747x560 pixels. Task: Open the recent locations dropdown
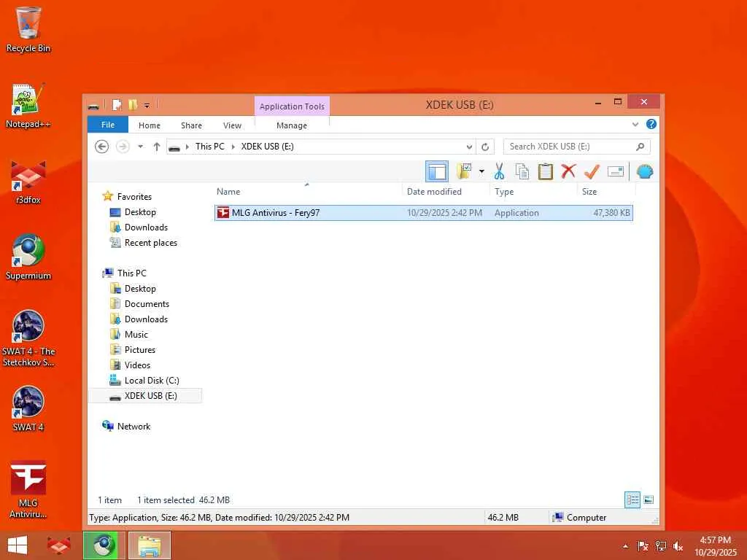point(141,147)
